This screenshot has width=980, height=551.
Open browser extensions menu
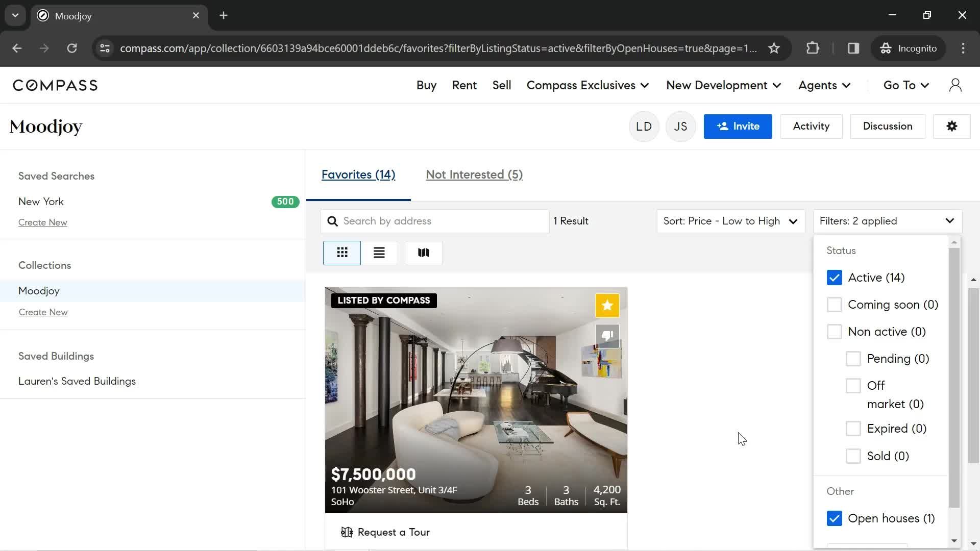point(813,48)
